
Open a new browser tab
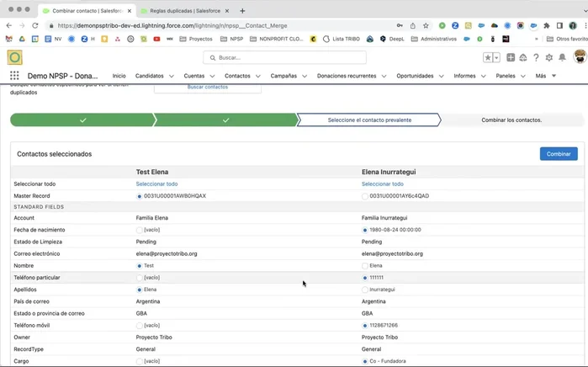coord(242,11)
